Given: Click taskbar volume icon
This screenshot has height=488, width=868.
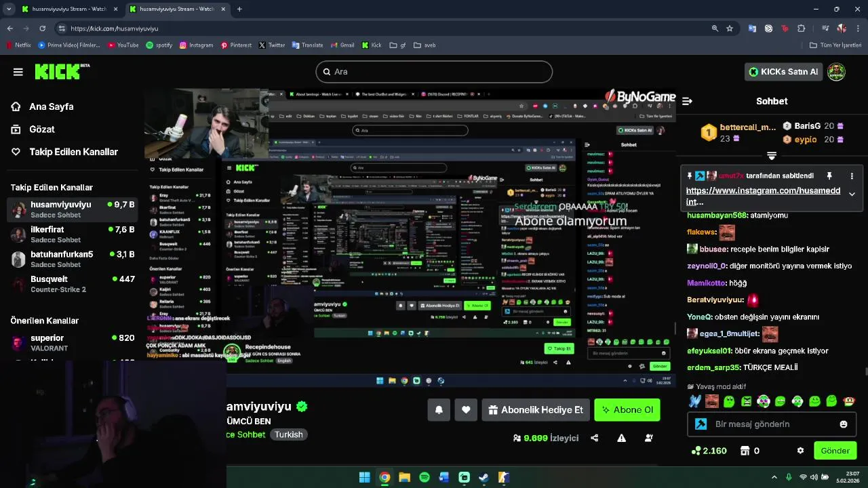Looking at the screenshot, I should point(814,477).
